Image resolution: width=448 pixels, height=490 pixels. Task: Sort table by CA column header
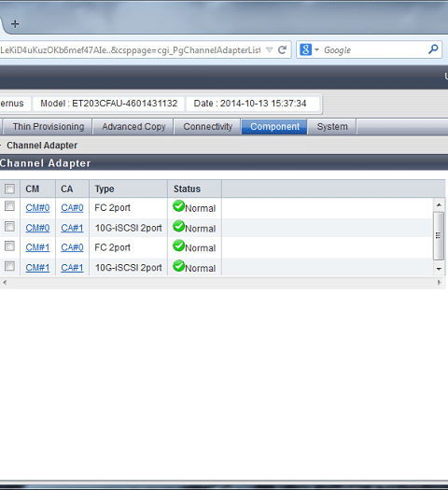click(67, 189)
